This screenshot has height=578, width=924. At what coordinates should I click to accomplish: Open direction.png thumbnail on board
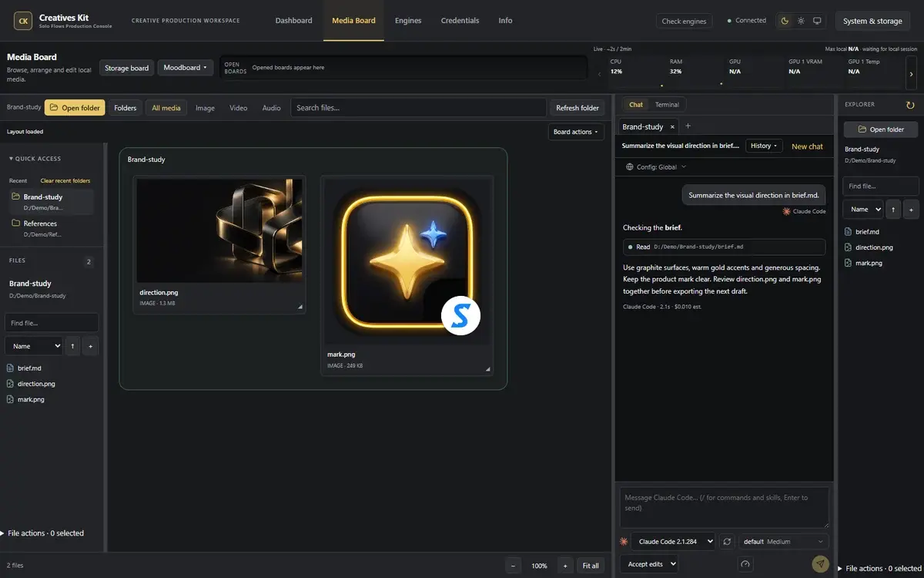219,230
